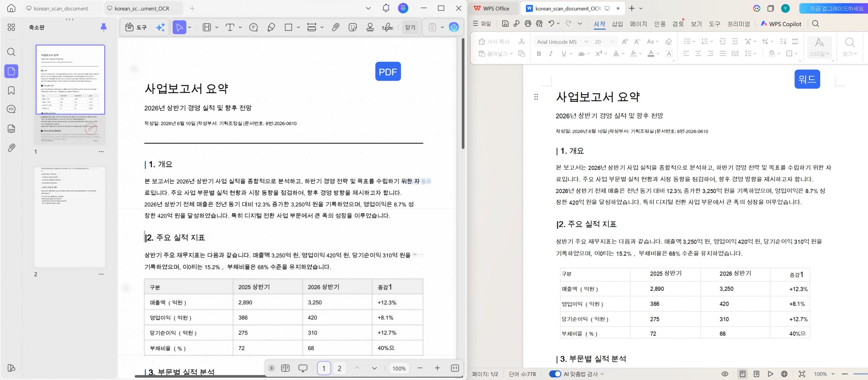Attach a file with toolbar paperclip

pos(335,27)
